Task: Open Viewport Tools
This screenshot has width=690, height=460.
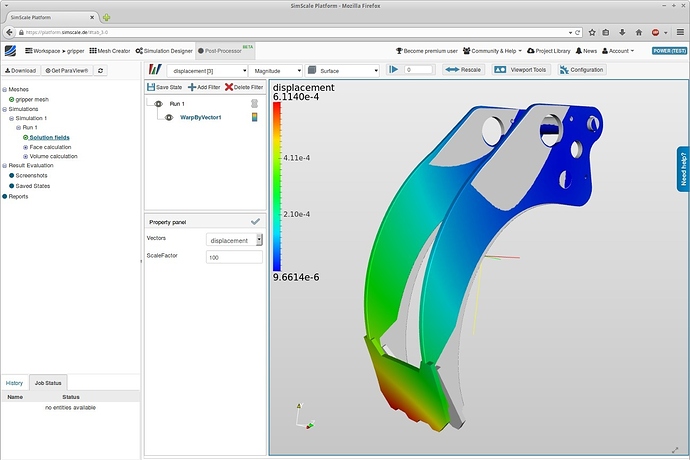Action: [x=521, y=70]
